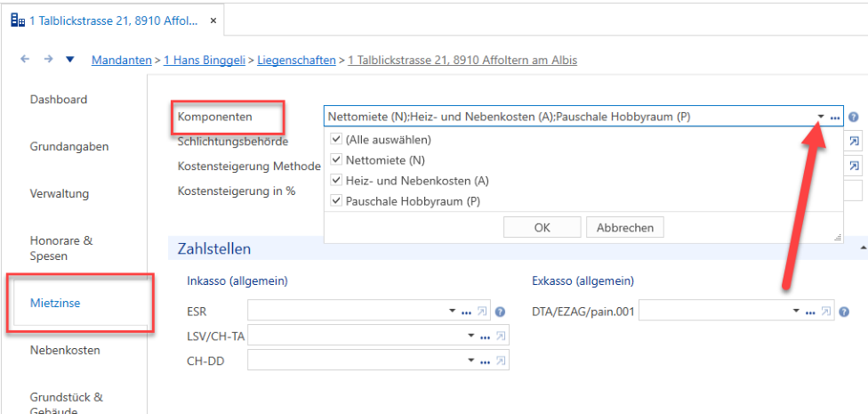The height and width of the screenshot is (414, 868).
Task: Open the Kostensteigerung Methode record link icon
Action: point(854,166)
